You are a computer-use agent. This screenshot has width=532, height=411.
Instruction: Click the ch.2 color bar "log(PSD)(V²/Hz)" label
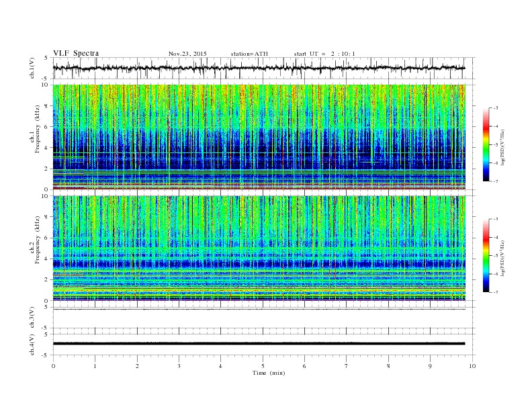tap(502, 258)
